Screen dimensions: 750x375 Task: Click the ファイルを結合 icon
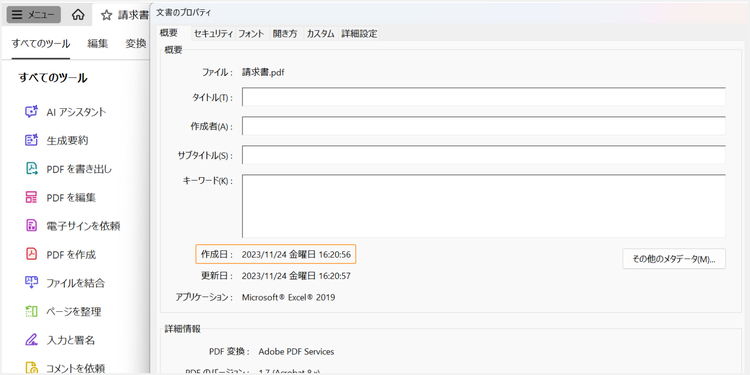point(31,283)
